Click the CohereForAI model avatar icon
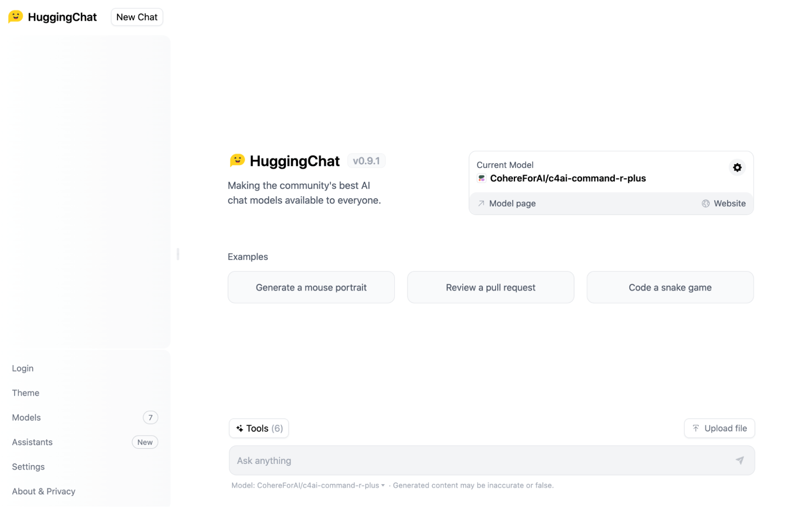Viewport: 812px width, 507px height. point(481,178)
